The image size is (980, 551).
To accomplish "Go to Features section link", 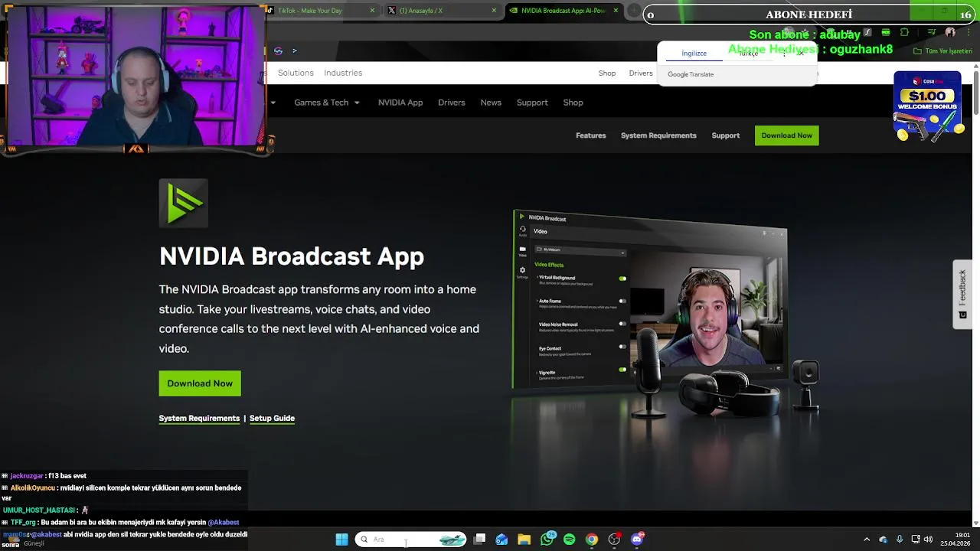I will [590, 135].
